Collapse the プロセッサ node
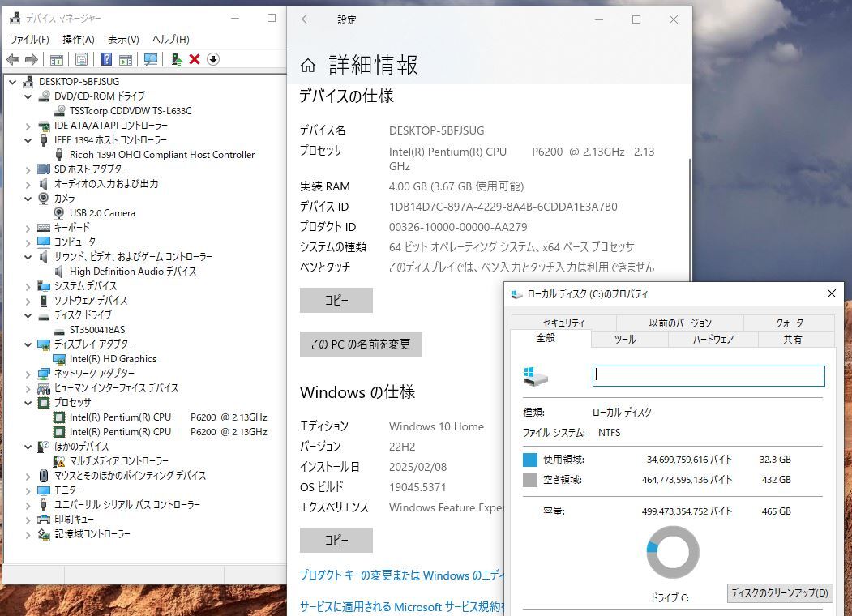This screenshot has width=852, height=616. pos(28,403)
